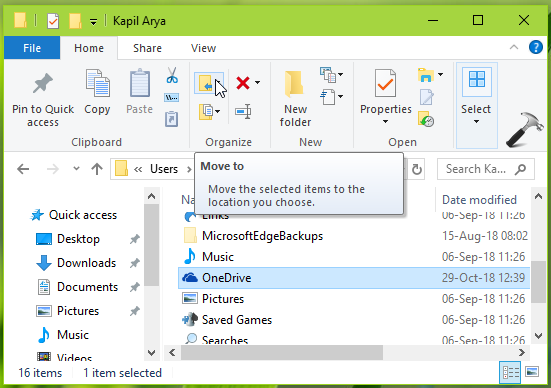551x388 pixels.
Task: Click the file list horizontal scrollbar thumb
Action: click(x=282, y=353)
